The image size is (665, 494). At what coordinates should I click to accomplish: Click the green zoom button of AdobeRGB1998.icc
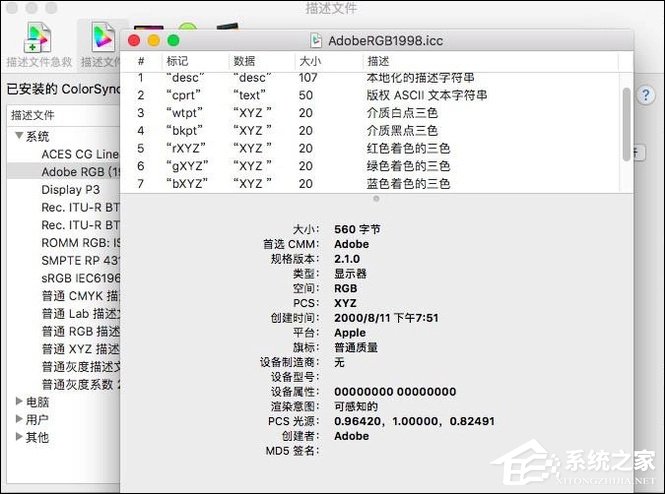coord(173,41)
